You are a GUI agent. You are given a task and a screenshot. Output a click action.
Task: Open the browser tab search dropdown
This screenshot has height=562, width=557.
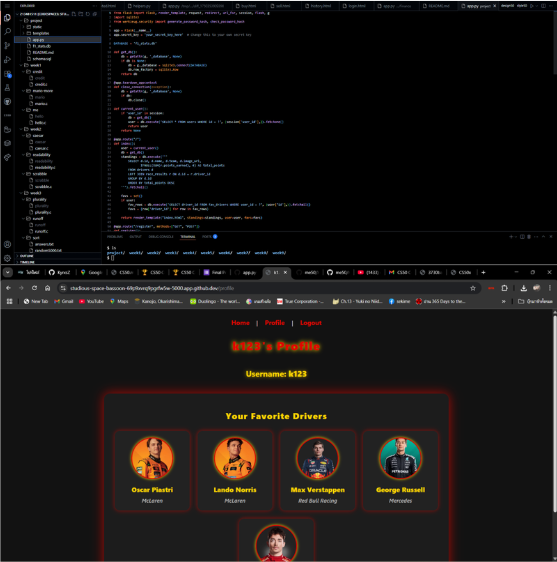(x=8, y=272)
